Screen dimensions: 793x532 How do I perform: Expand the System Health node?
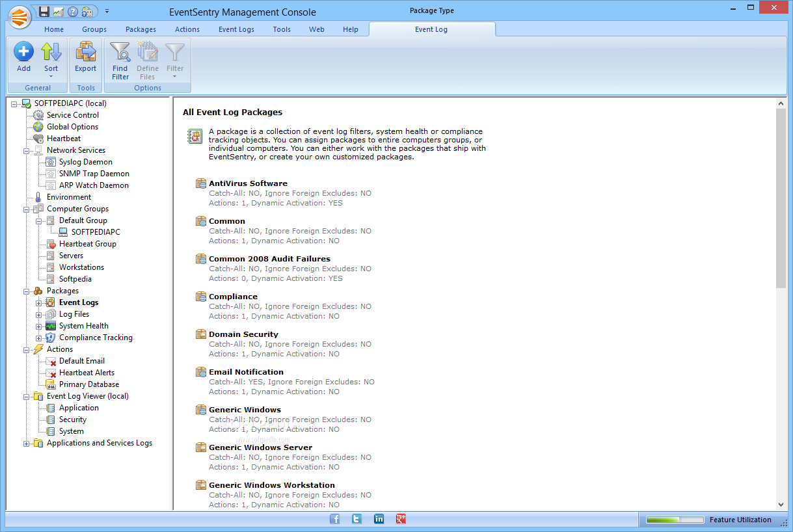click(39, 326)
